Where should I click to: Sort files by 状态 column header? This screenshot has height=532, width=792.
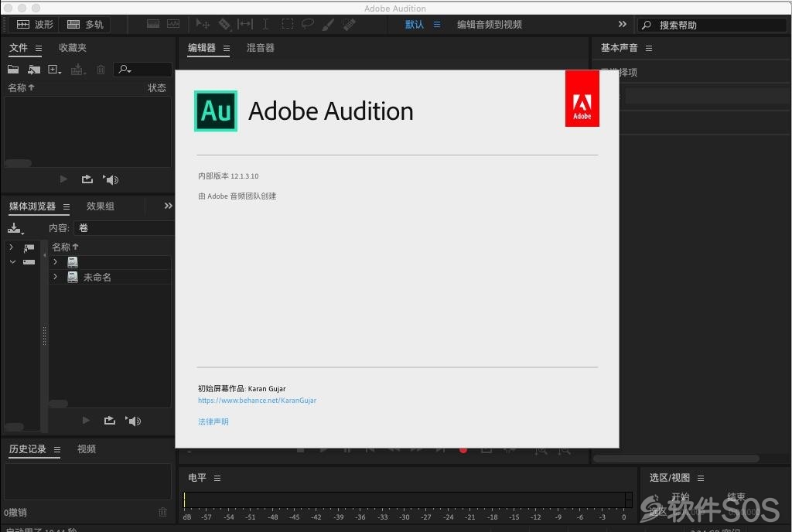(x=156, y=87)
